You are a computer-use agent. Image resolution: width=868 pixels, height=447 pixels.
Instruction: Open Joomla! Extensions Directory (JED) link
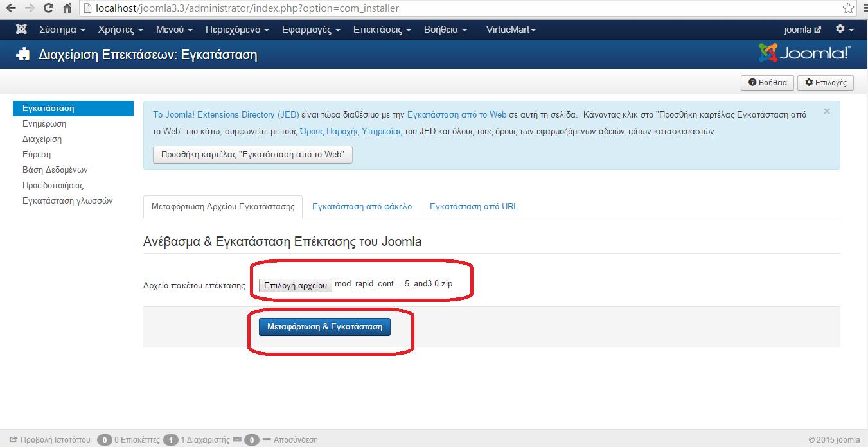click(226, 114)
